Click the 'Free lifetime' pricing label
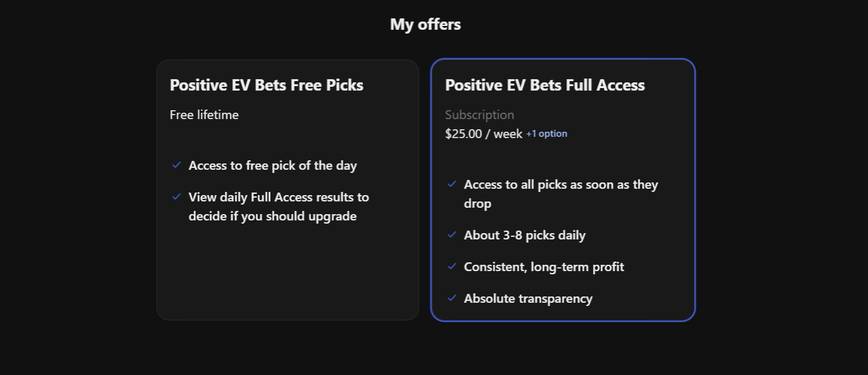The image size is (868, 375). click(204, 115)
